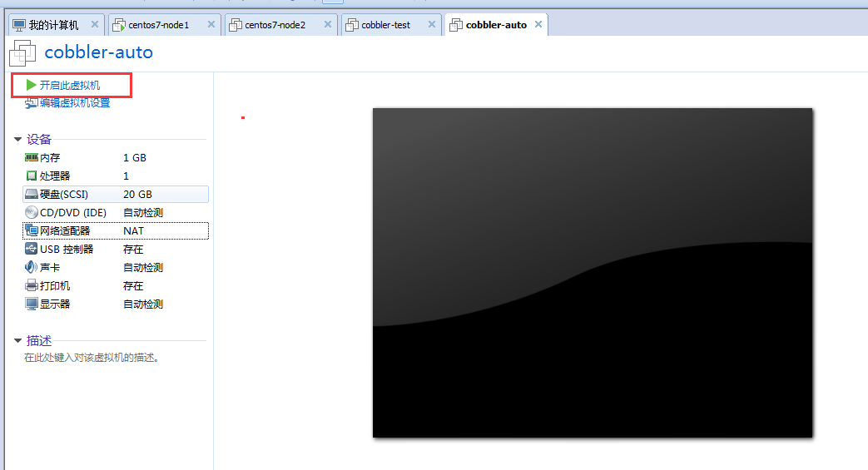This screenshot has width=868, height=470.
Task: Click the black VM screen preview
Action: pyautogui.click(x=593, y=273)
